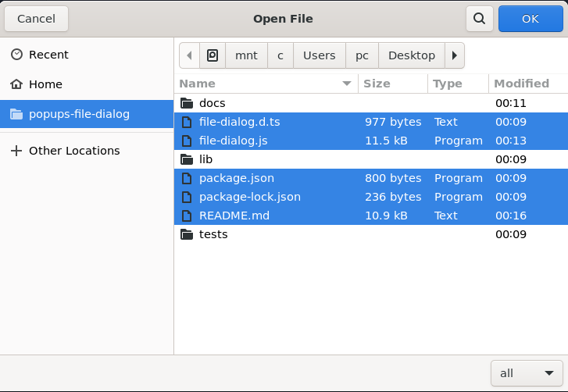The height and width of the screenshot is (392, 568).
Task: Click the 800 bytes size cell
Action: [393, 178]
